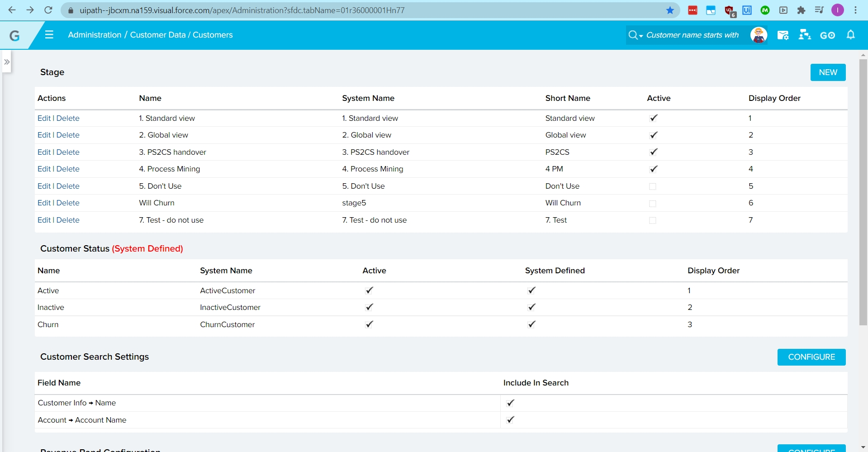Open the Chrome three-dot menu
This screenshot has height=452, width=868.
pos(855,10)
